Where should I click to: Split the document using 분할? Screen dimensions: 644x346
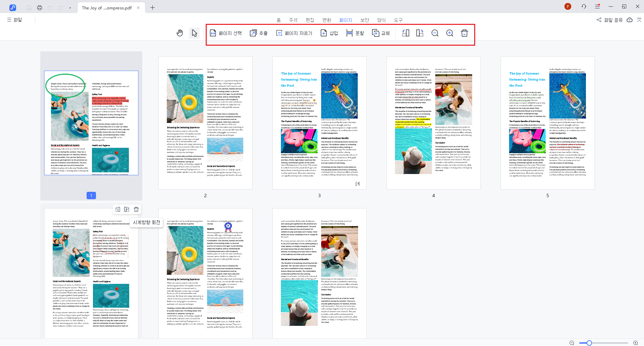[355, 33]
